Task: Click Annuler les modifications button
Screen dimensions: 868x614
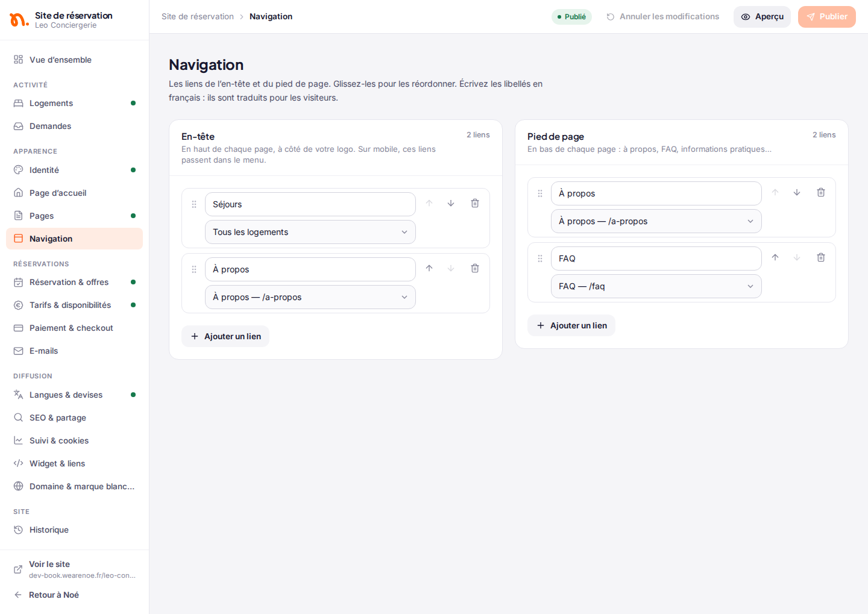Action: [x=662, y=16]
